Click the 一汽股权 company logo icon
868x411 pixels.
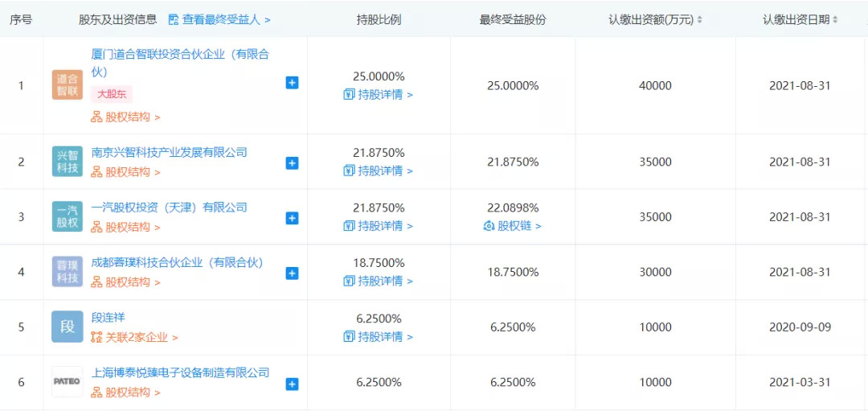(68, 216)
